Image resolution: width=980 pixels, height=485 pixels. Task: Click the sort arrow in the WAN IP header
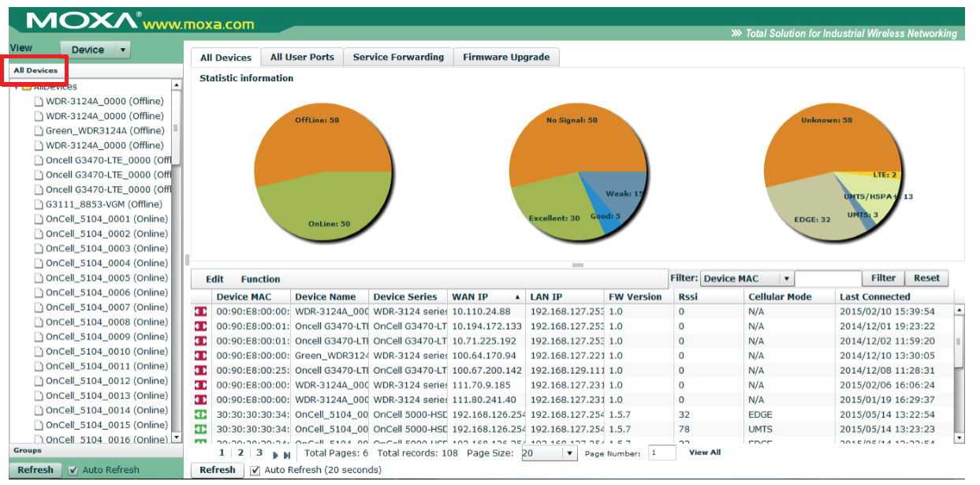pyautogui.click(x=518, y=297)
